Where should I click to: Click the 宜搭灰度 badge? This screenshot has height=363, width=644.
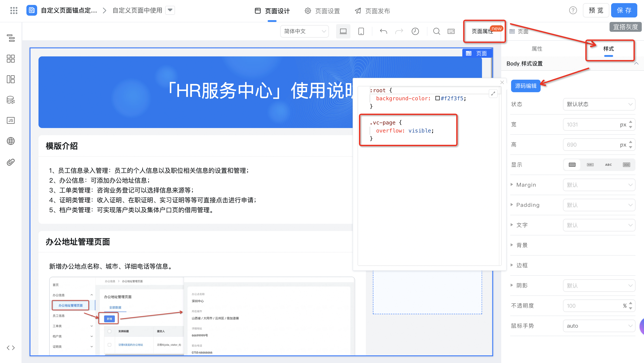click(625, 27)
